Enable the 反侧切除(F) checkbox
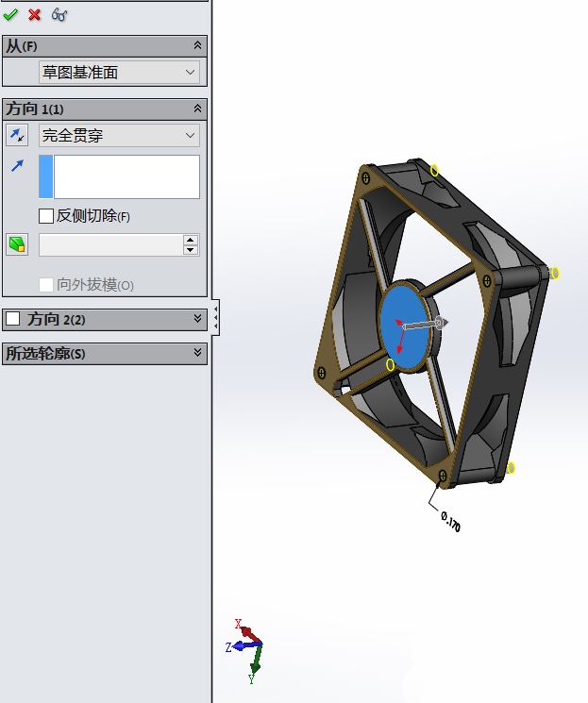The image size is (588, 703). click(46, 216)
